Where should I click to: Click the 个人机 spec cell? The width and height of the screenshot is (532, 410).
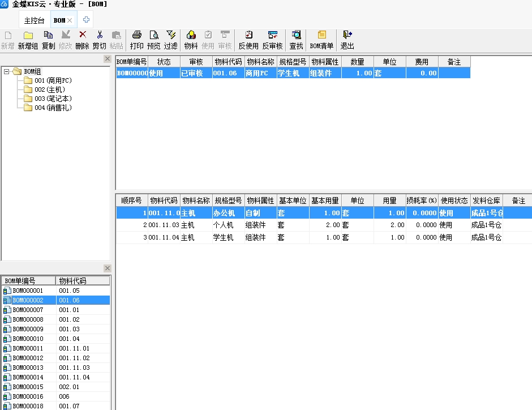pyautogui.click(x=229, y=225)
